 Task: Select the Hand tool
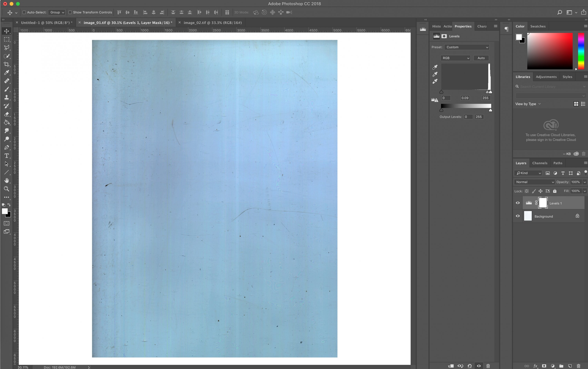tap(7, 181)
